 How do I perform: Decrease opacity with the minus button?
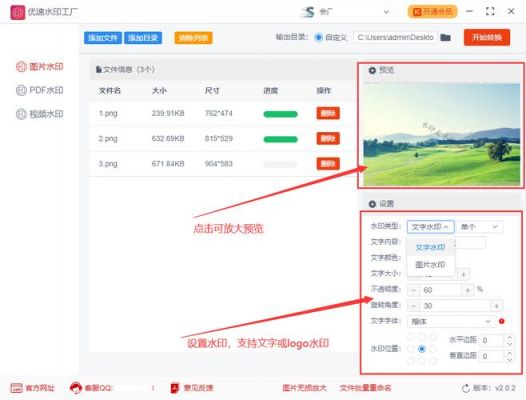pos(414,290)
